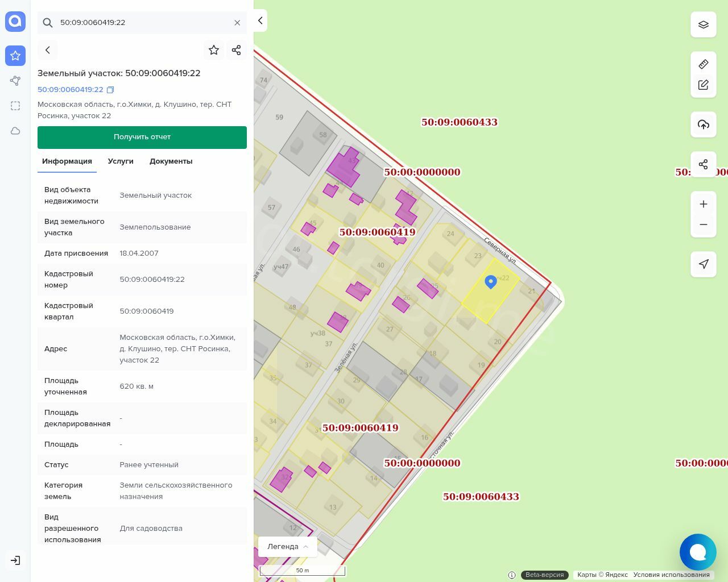The image size is (728, 582).
Task: Select the ruler measurement tool
Action: [704, 64]
